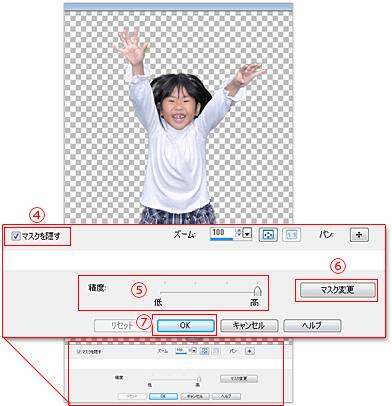392x406 pixels.
Task: Click the リセット button in enlarged panel
Action: click(121, 326)
